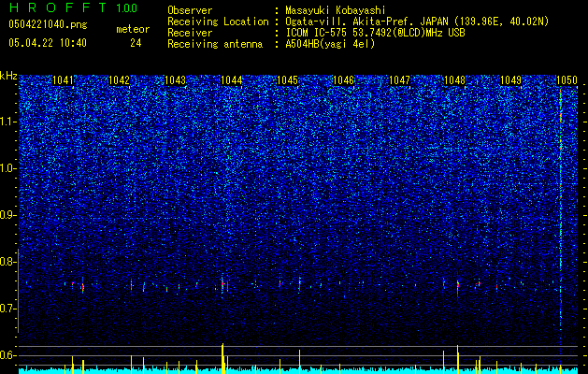Click the 1043 time marker
Image resolution: width=588 pixels, height=374 pixels.
click(175, 80)
